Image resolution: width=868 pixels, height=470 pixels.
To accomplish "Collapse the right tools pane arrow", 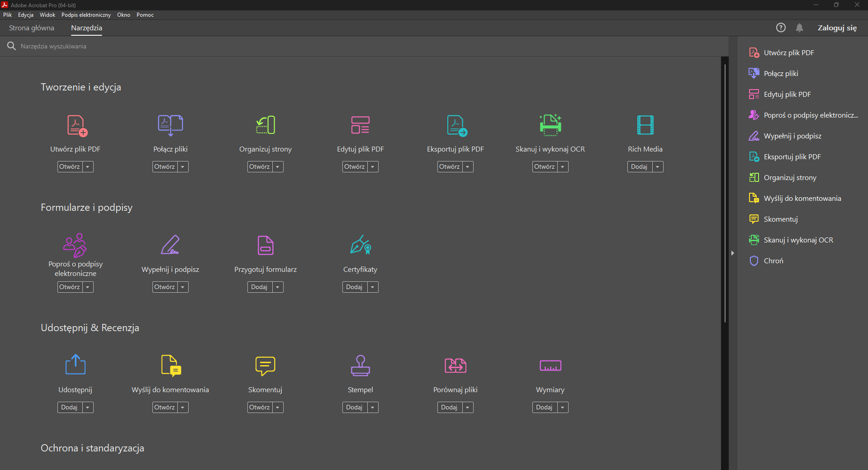I will 733,253.
